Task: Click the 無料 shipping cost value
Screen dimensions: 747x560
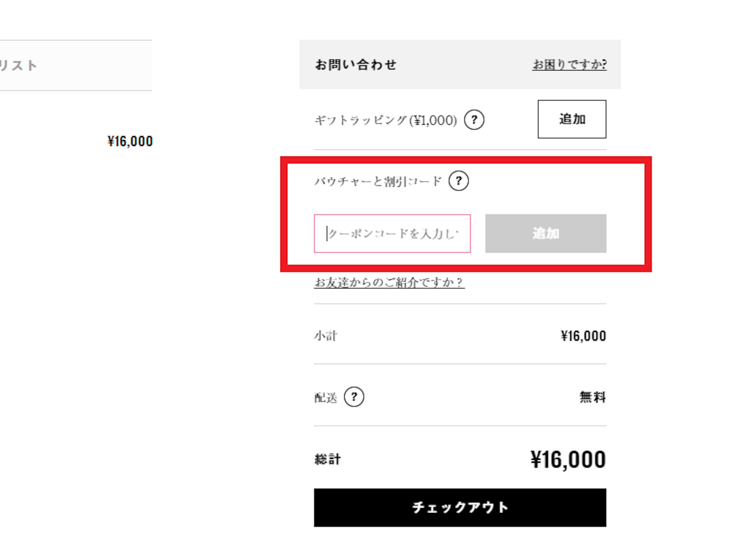Action: [x=593, y=397]
